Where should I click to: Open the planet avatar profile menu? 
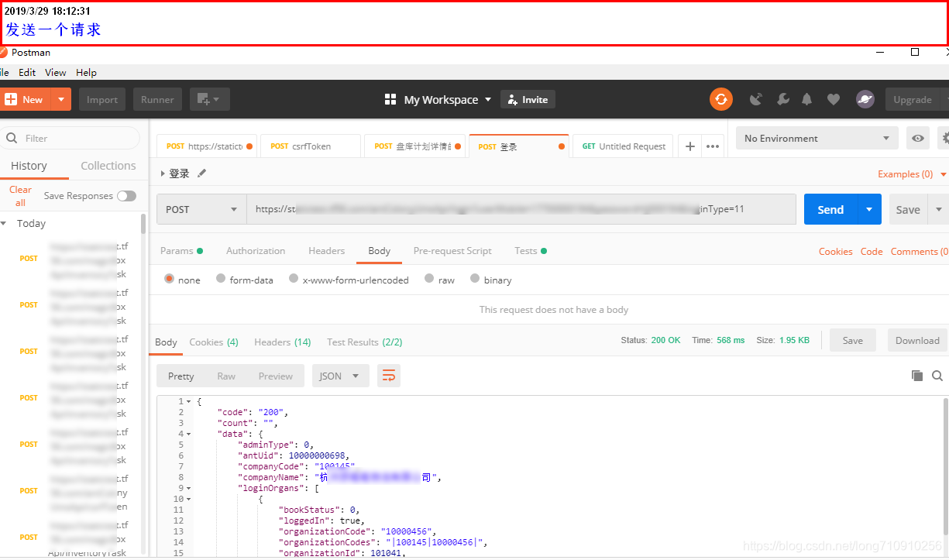coord(865,99)
